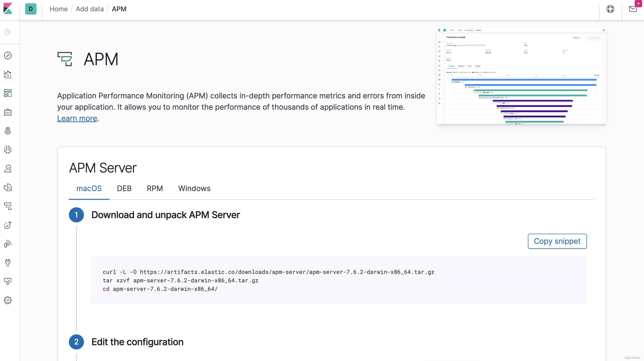Open Canvas icon in sidebar
The image size is (644, 361).
(x=8, y=112)
